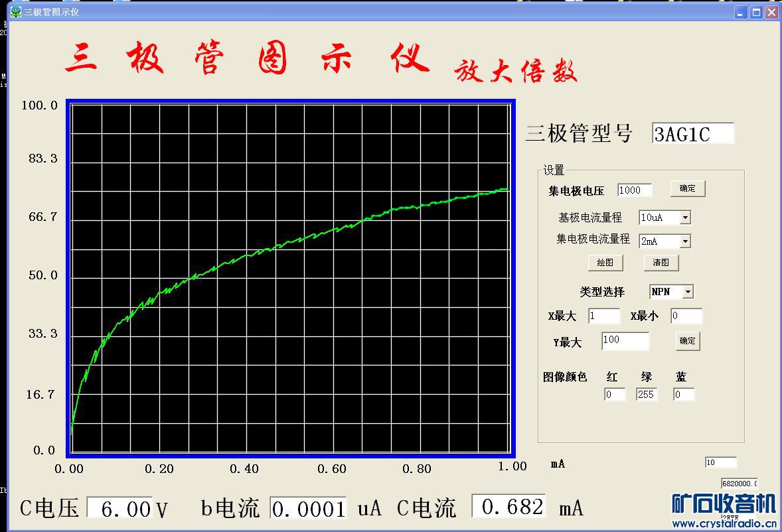Click the collector voltage field showing 1000
782x532 pixels.
pyautogui.click(x=635, y=190)
